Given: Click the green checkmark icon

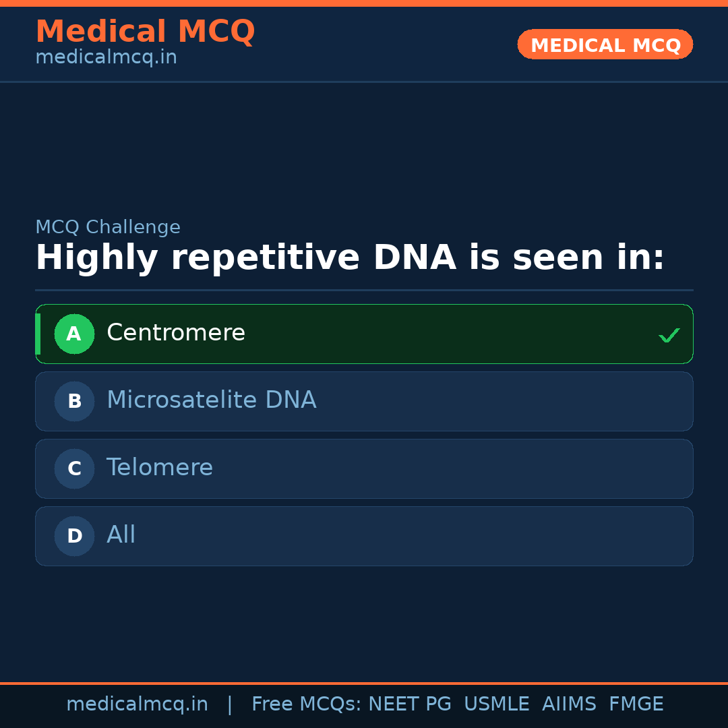Looking at the screenshot, I should (669, 335).
